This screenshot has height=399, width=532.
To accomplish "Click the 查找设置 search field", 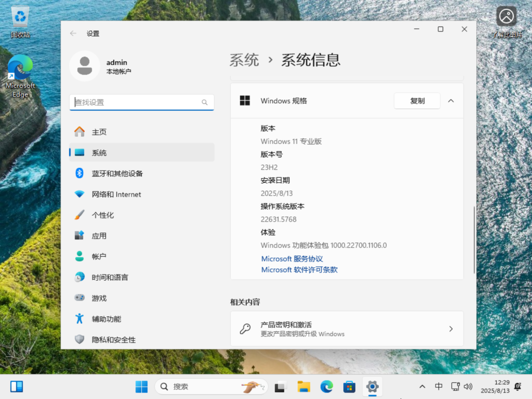I will 138,102.
